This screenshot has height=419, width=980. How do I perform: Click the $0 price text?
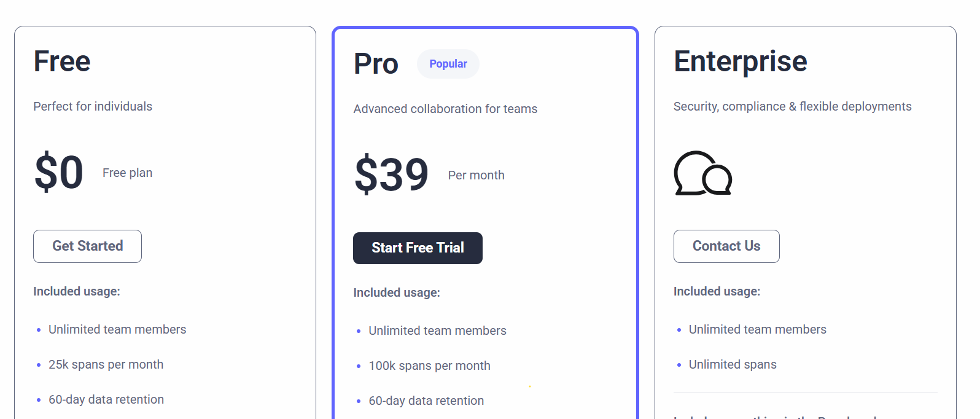pos(59,173)
